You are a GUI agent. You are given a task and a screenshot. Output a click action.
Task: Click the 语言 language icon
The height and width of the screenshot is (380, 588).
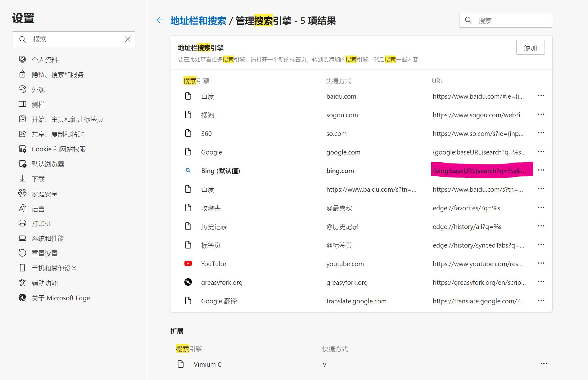[22, 209]
